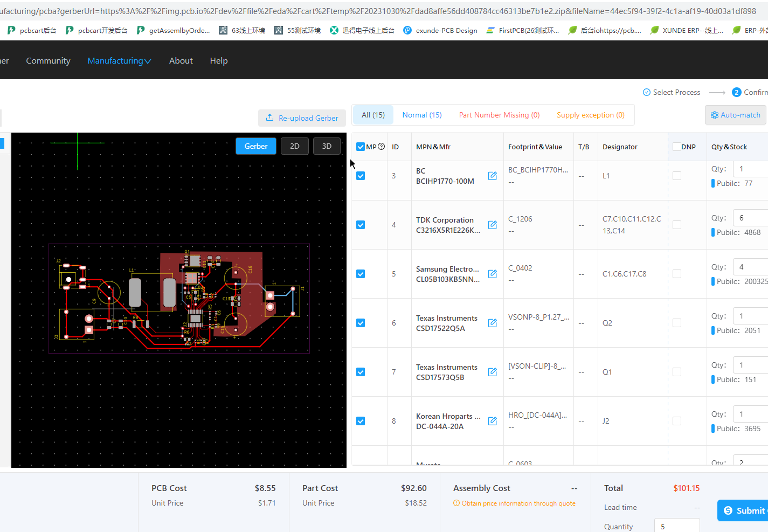Expand the Manufacturing dropdown menu
Screen dimensions: 768x532
[119, 61]
